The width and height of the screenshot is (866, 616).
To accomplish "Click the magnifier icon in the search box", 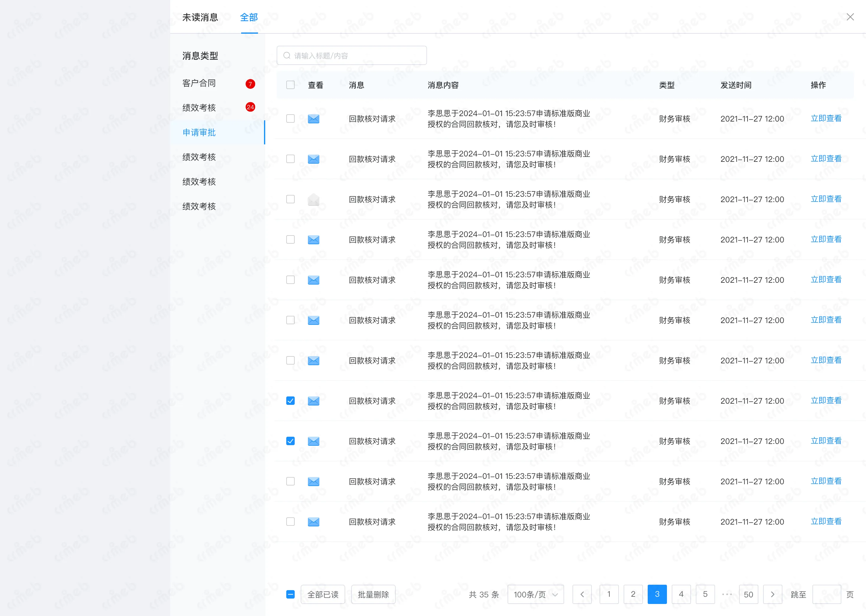I will pyautogui.click(x=287, y=55).
